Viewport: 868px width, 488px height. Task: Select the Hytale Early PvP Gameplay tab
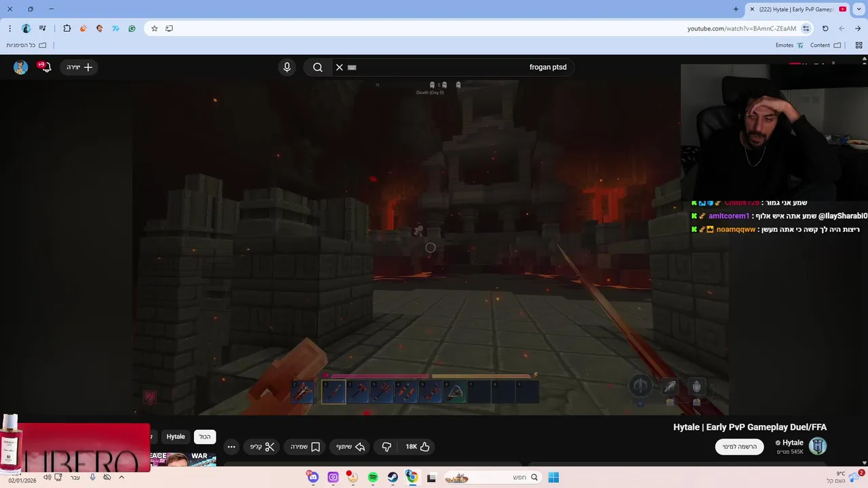coord(797,9)
